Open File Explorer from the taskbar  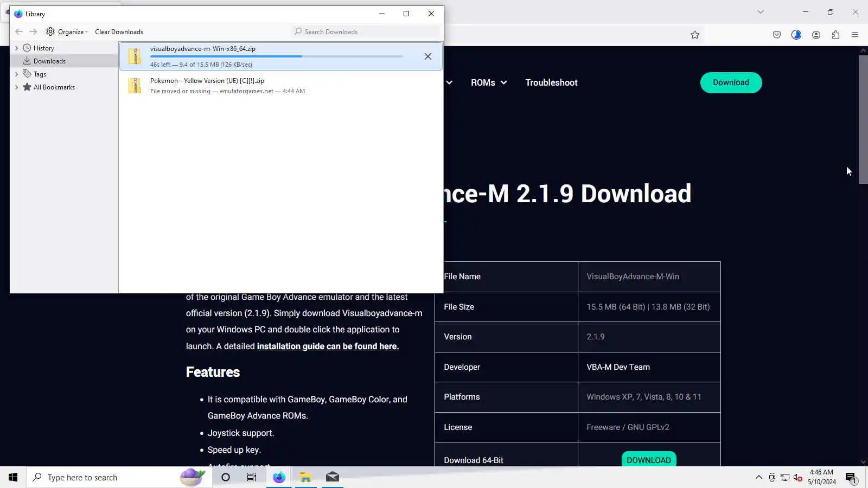click(305, 477)
